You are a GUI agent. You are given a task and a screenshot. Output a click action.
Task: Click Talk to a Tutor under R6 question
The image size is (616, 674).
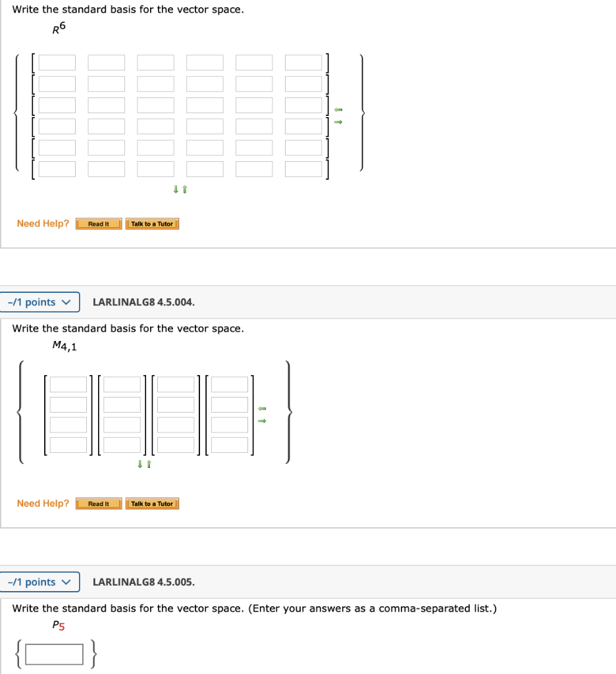click(x=152, y=224)
